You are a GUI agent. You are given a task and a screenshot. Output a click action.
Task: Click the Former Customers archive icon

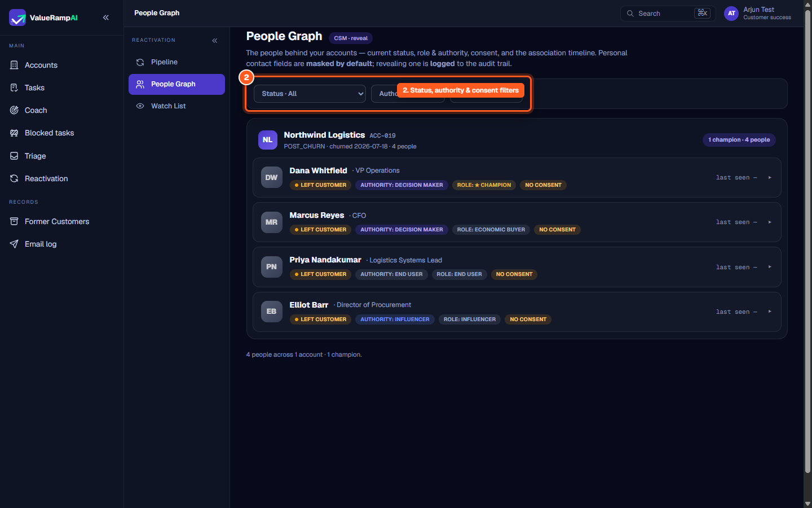click(14, 221)
